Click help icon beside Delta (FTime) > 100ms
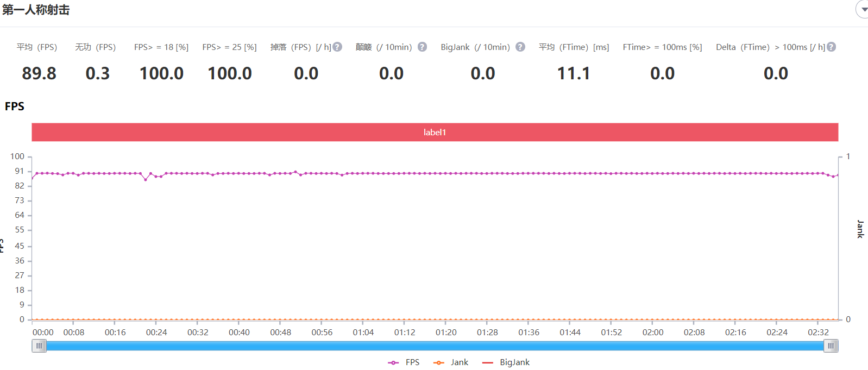Viewport: 868px width, 370px height. [x=831, y=47]
